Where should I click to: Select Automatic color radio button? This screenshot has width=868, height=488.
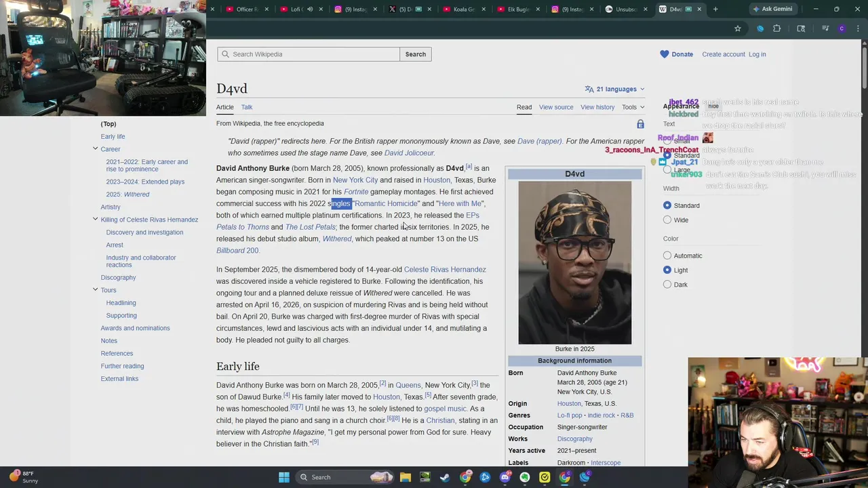pyautogui.click(x=667, y=256)
